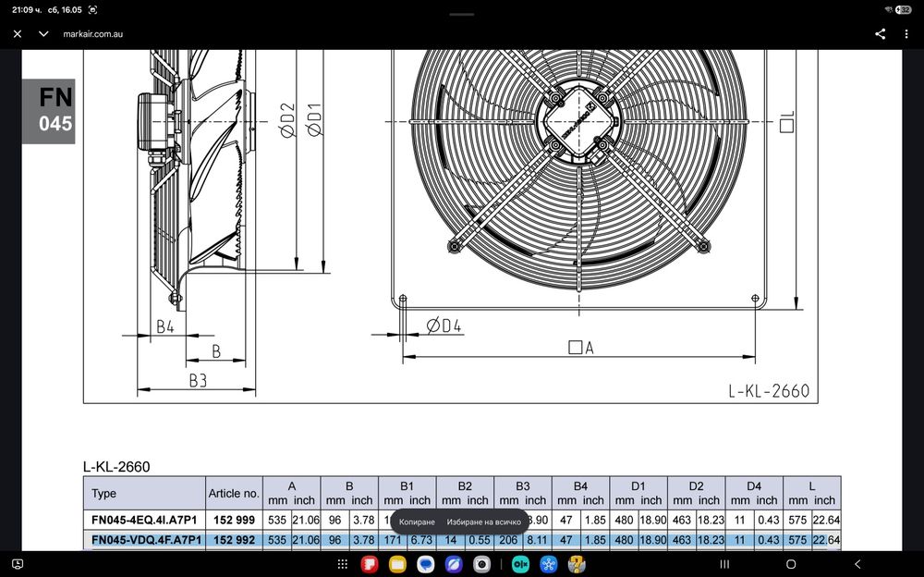
Task: Tap the Recents navigation button
Action: click(x=724, y=565)
